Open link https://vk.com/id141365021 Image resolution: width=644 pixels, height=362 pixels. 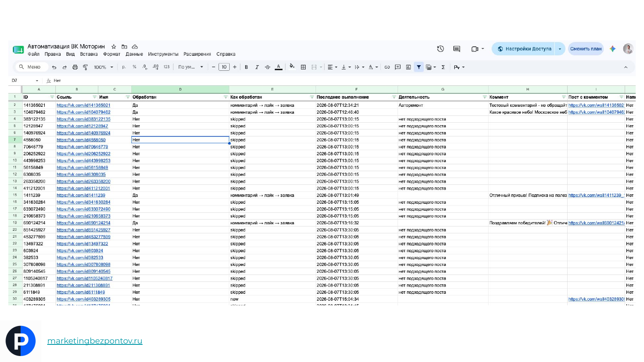pos(83,106)
